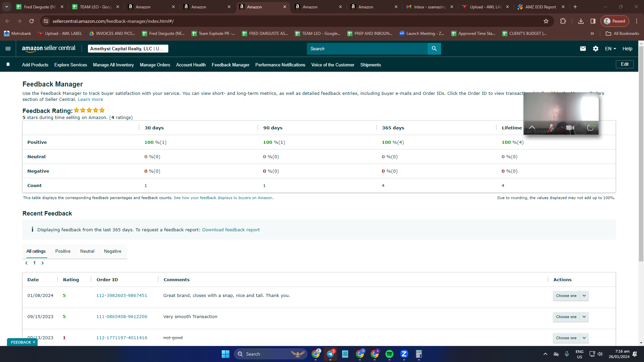Open Choose one dropdown for order 112-1771197-4011416
Screen dimensions: 644x362
click(x=571, y=338)
